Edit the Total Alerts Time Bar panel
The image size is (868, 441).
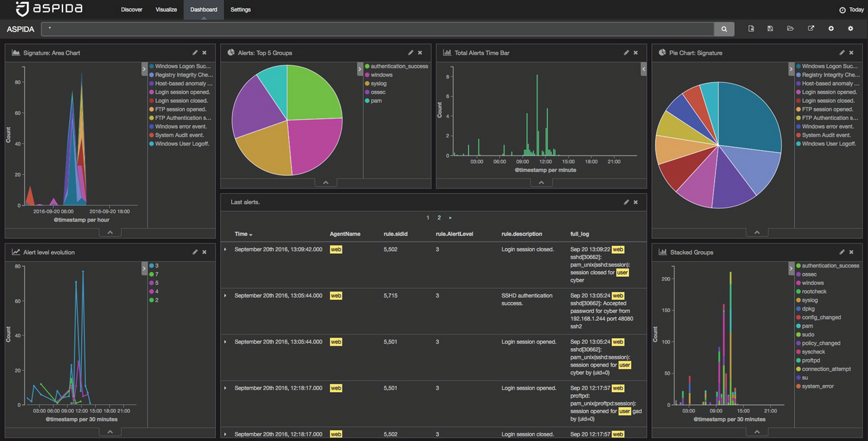(x=626, y=53)
